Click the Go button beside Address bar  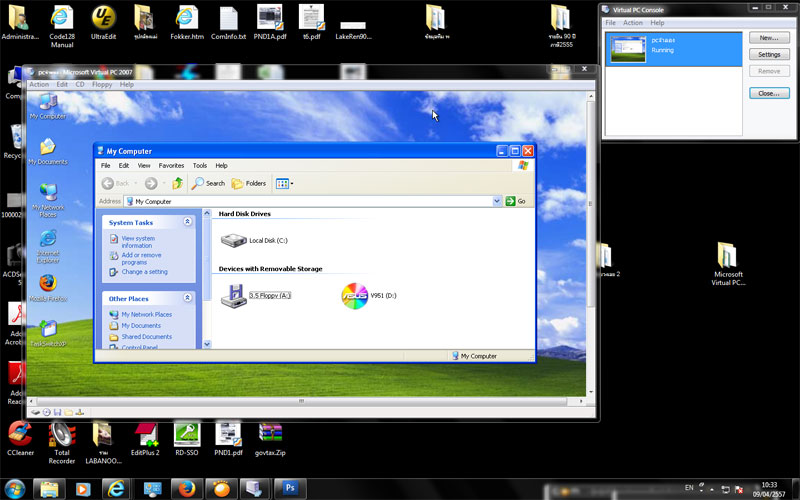[x=515, y=201]
